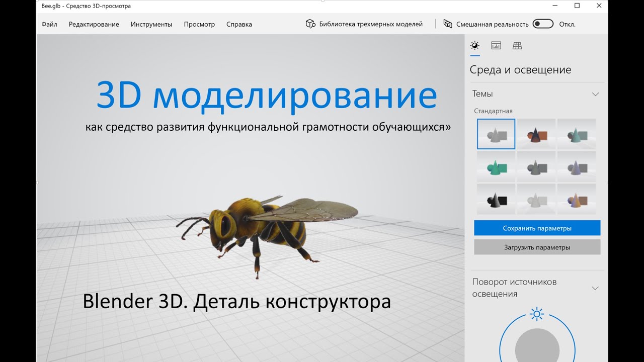Click the mixed reality cube icon
644x362 pixels.
tap(448, 24)
